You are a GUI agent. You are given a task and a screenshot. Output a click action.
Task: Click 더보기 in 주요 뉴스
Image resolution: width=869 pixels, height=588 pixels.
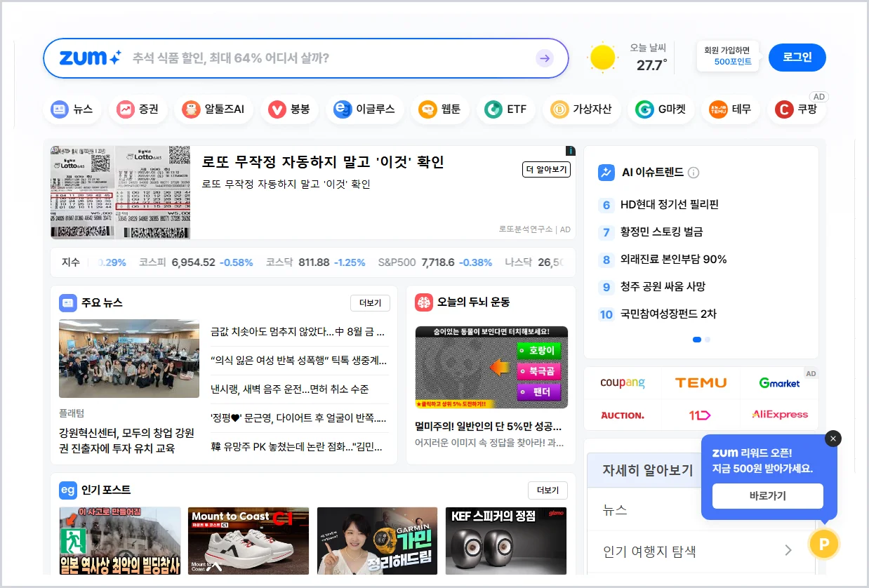(370, 303)
